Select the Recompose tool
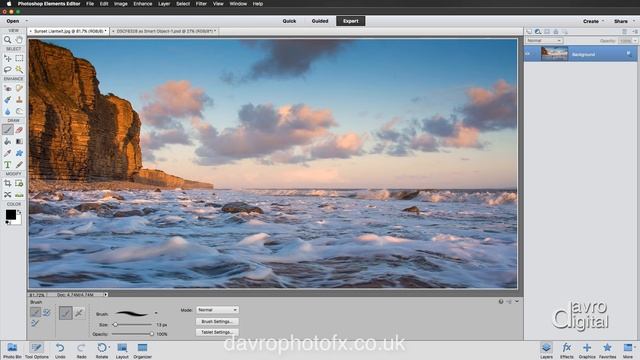This screenshot has height=360, width=640. 19,183
